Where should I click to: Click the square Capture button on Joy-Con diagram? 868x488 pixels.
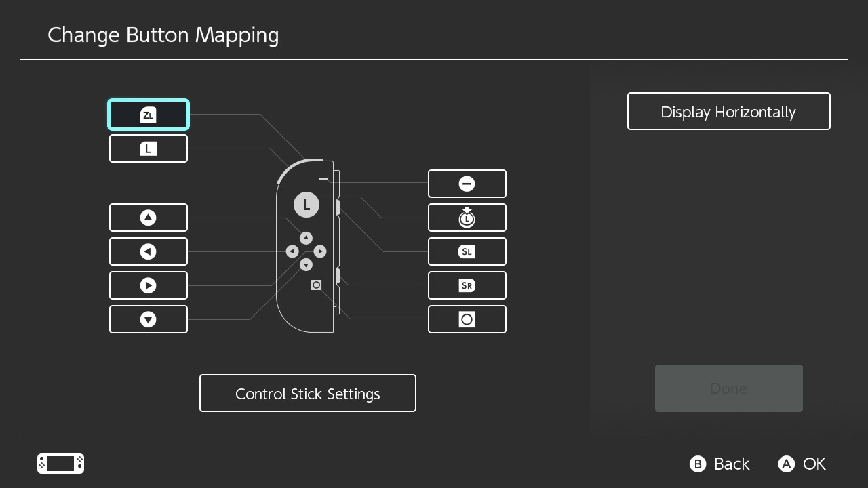pyautogui.click(x=316, y=285)
